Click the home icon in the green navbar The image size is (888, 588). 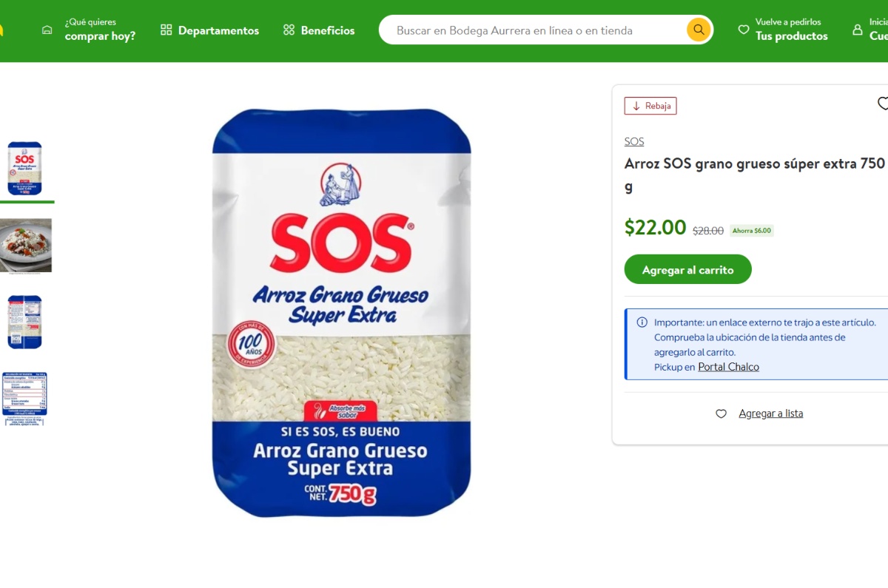47,28
